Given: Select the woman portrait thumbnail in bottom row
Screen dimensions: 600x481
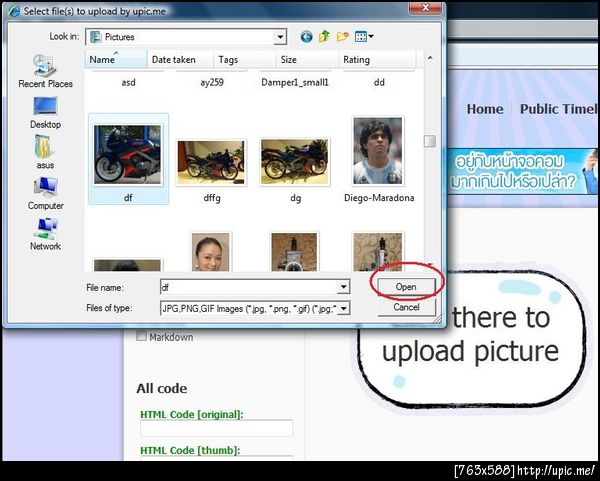Looking at the screenshot, I should 210,252.
